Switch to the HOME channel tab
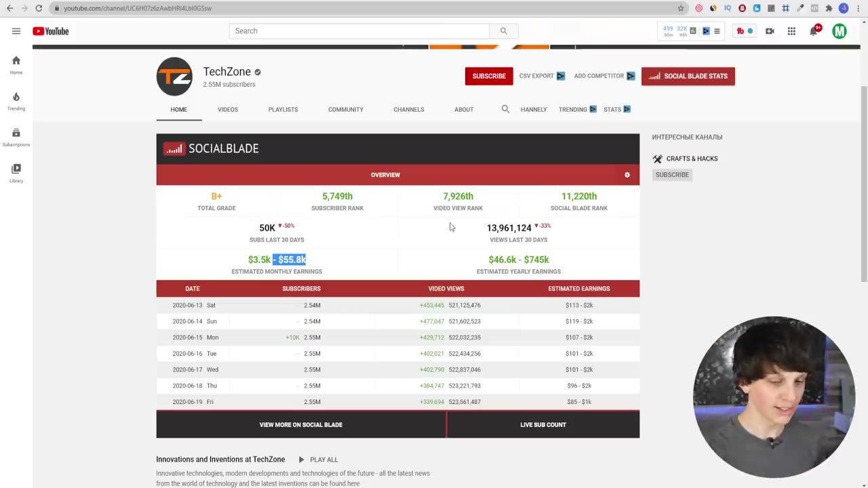 coord(179,109)
